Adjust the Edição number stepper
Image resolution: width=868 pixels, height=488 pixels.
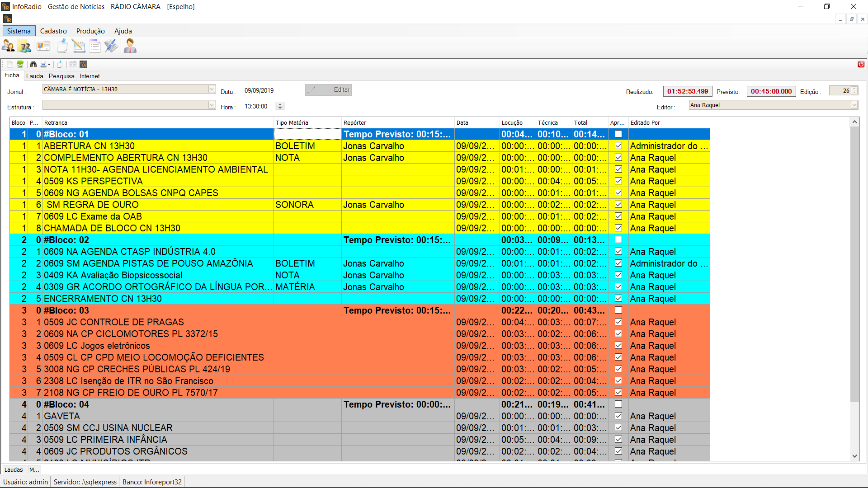tap(854, 90)
